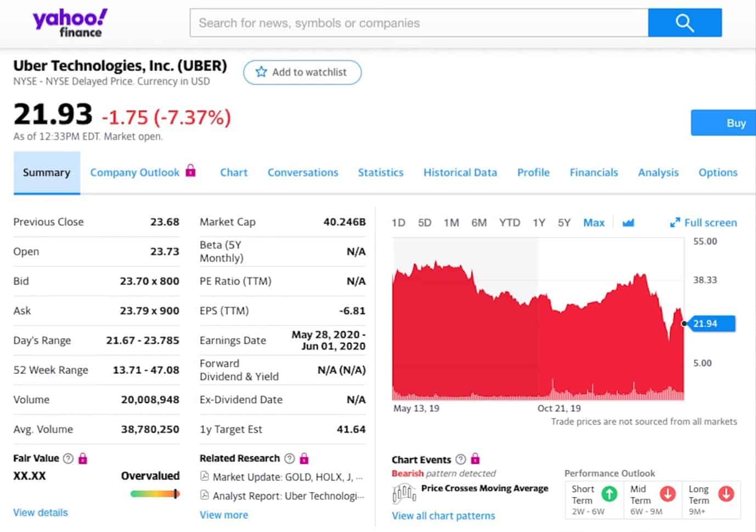Open the Analysis tab
Image resolution: width=756 pixels, height=532 pixels.
pyautogui.click(x=658, y=172)
